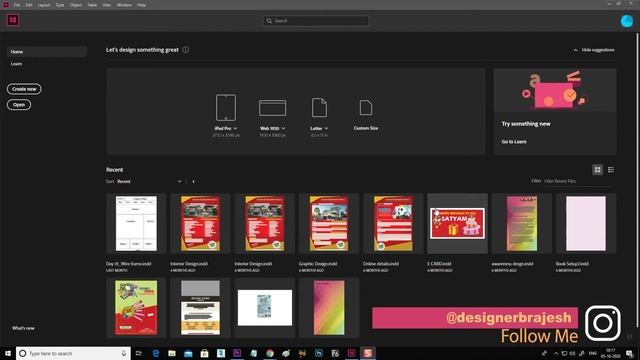
Task: Click the info icon beside 'Let's design something great'
Action: coord(186,50)
